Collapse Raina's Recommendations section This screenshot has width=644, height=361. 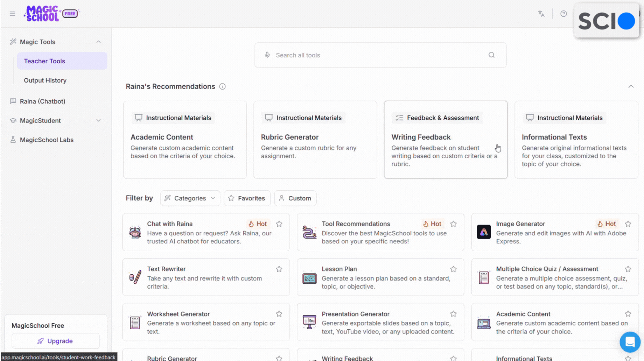(631, 86)
